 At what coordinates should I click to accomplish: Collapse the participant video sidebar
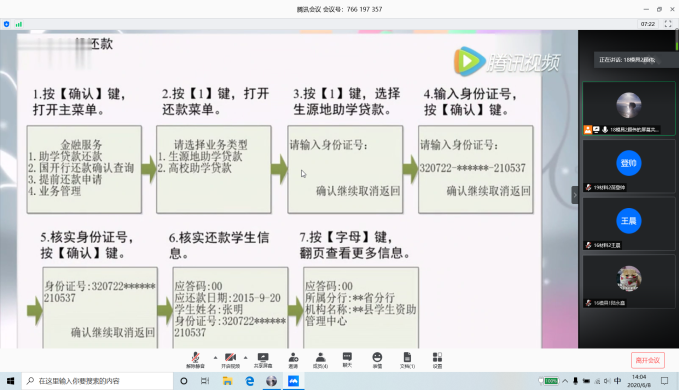click(x=575, y=195)
